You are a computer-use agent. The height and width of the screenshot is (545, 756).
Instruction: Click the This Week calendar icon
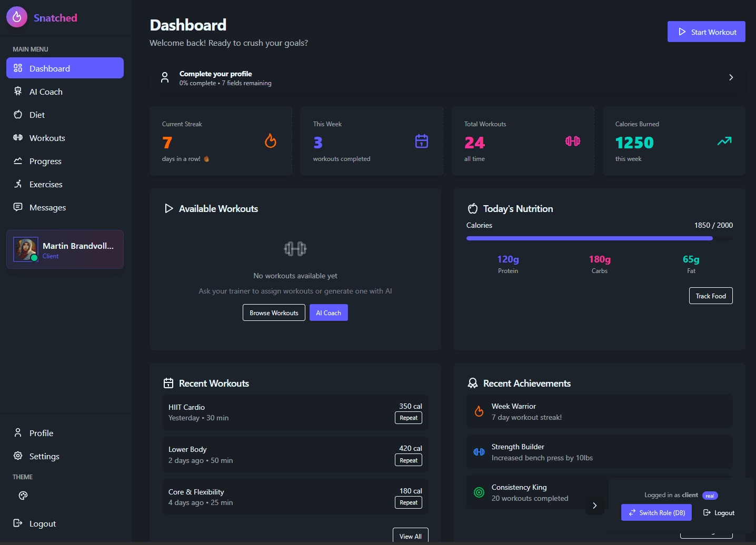(422, 141)
